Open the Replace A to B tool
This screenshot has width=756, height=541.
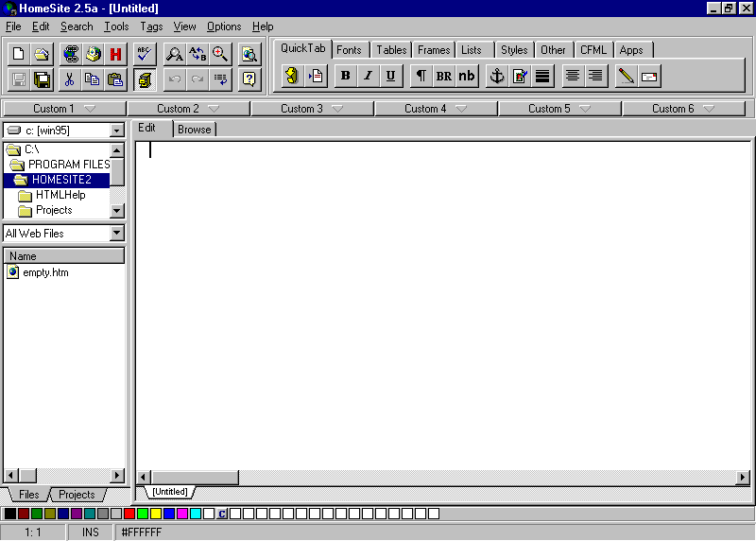[x=198, y=54]
